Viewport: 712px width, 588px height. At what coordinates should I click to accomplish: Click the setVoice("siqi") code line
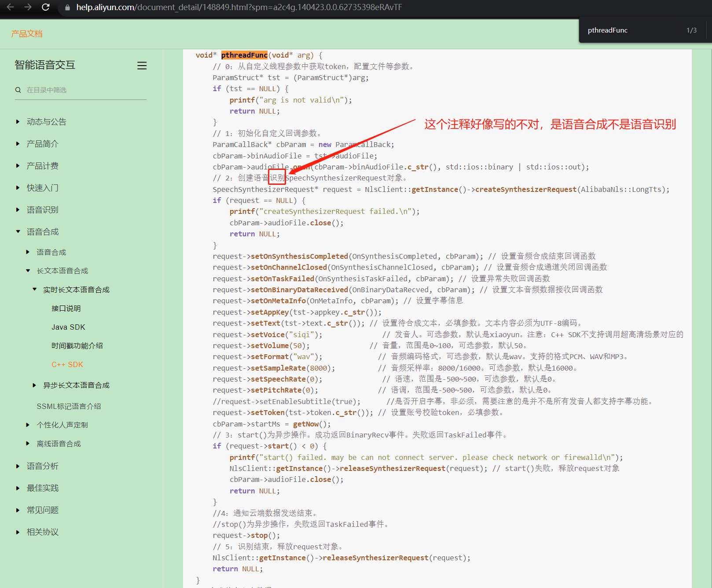[268, 334]
